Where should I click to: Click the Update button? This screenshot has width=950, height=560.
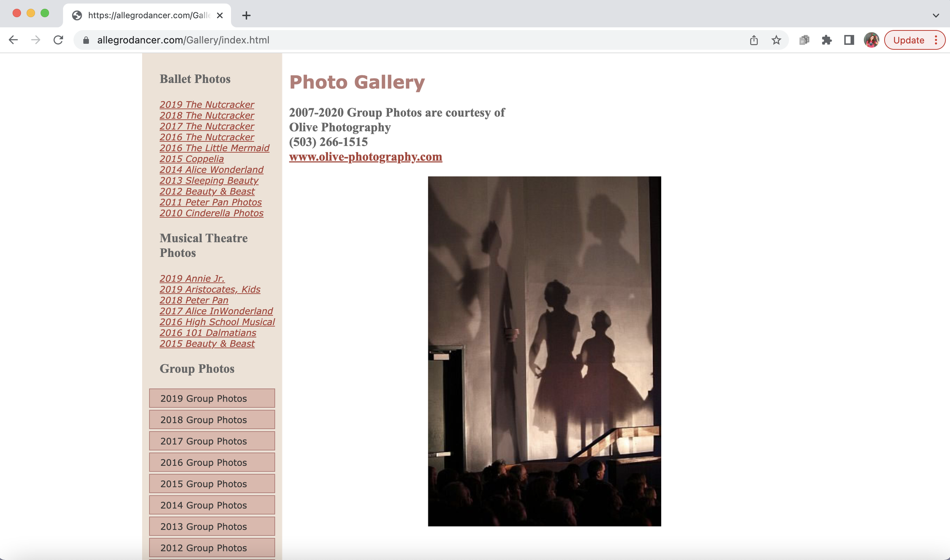click(x=909, y=40)
